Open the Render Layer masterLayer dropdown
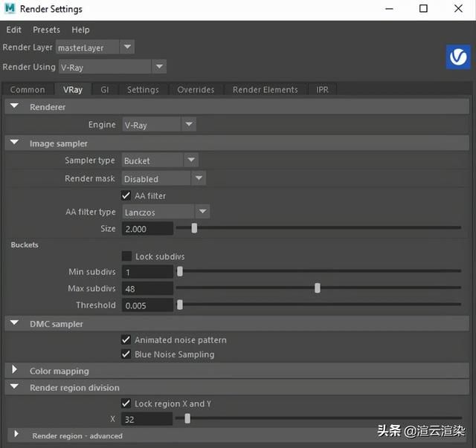Screen dimensions: 476x448 pos(127,48)
